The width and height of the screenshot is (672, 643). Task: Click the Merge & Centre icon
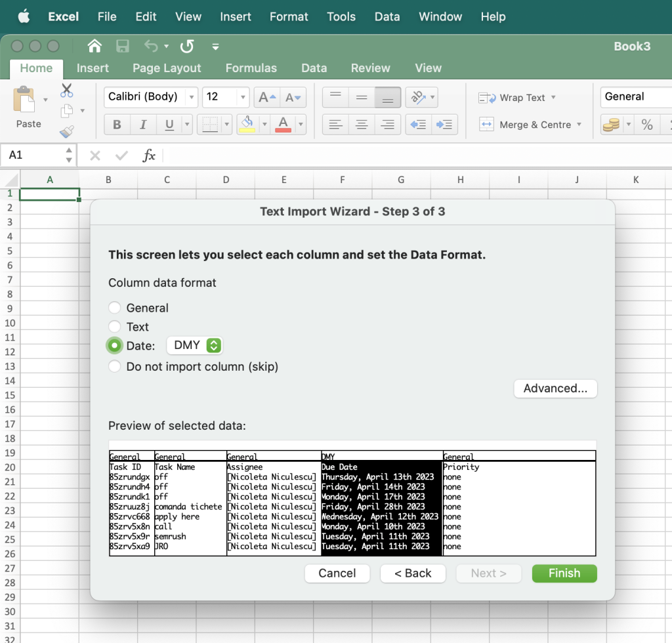[x=486, y=124]
